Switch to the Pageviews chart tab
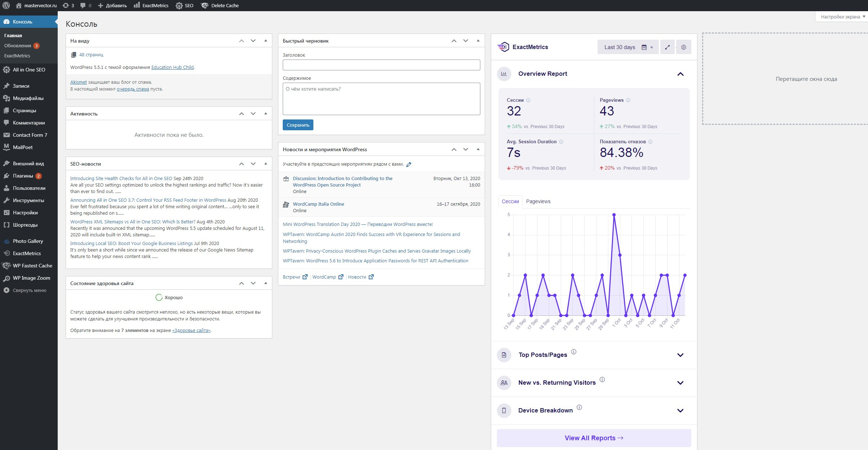Screen dimensions: 868x450 pos(538,201)
